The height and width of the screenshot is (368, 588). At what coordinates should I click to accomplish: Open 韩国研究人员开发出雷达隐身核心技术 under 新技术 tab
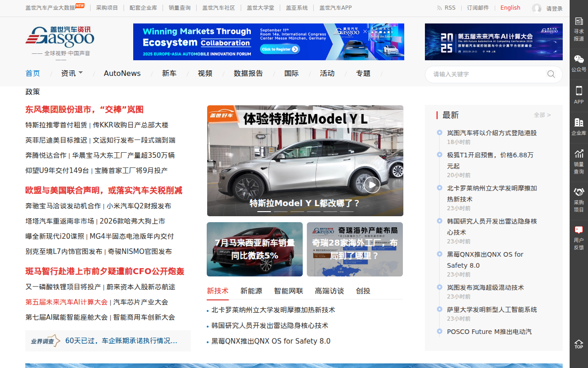[x=270, y=326]
